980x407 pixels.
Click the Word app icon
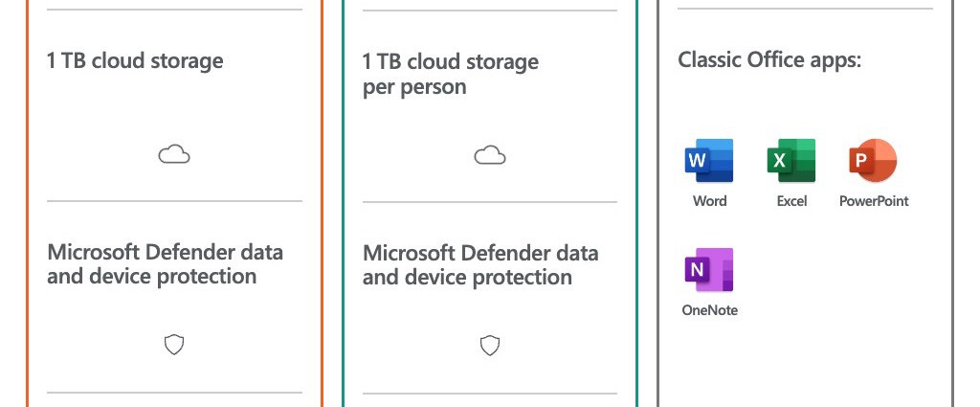click(709, 160)
